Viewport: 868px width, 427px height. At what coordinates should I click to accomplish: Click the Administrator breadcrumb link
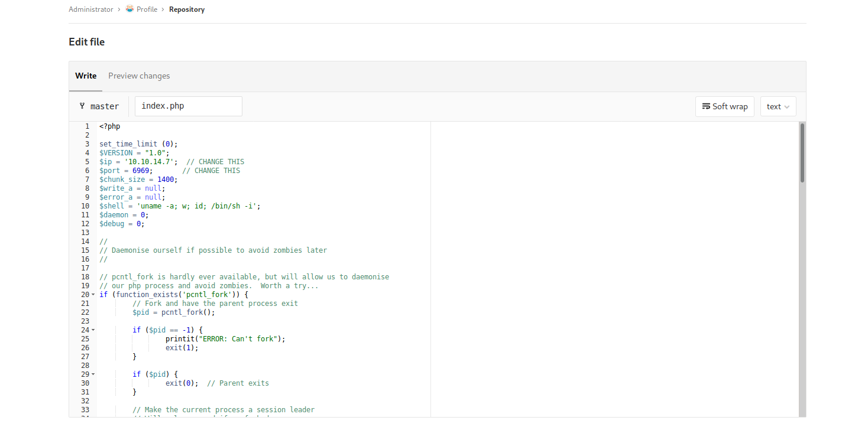point(90,9)
